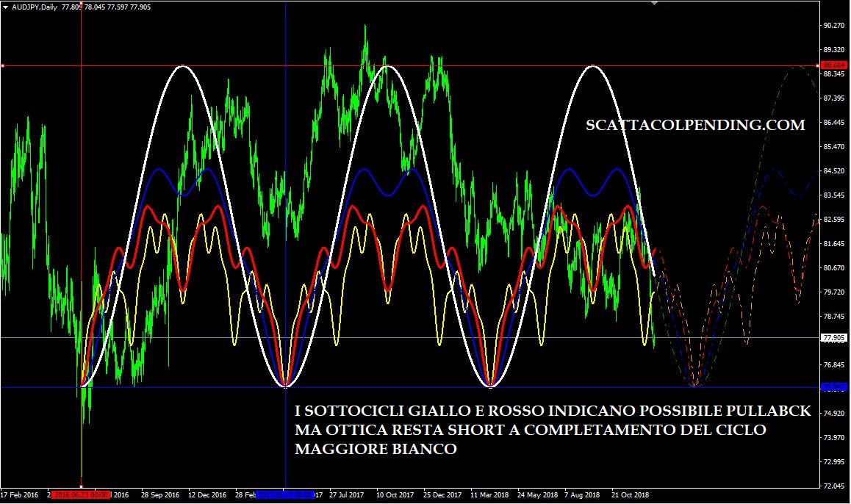This screenshot has height=504, width=851.
Task: Click the 84.520 price on the scale
Action: point(833,171)
